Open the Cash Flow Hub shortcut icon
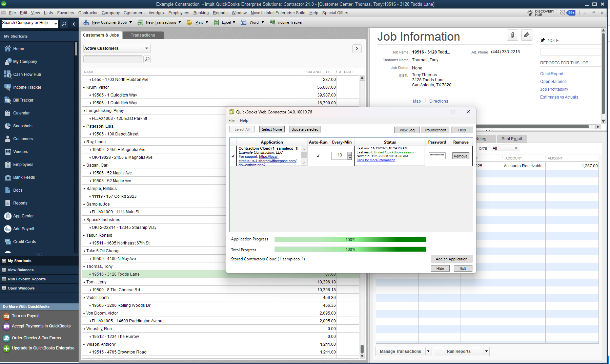610x364 pixels. point(7,74)
